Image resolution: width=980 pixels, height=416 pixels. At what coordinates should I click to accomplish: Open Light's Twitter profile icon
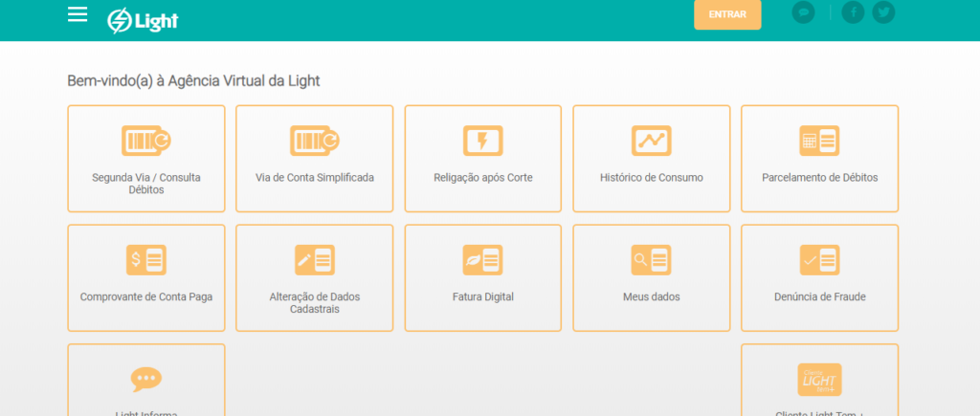click(x=882, y=13)
